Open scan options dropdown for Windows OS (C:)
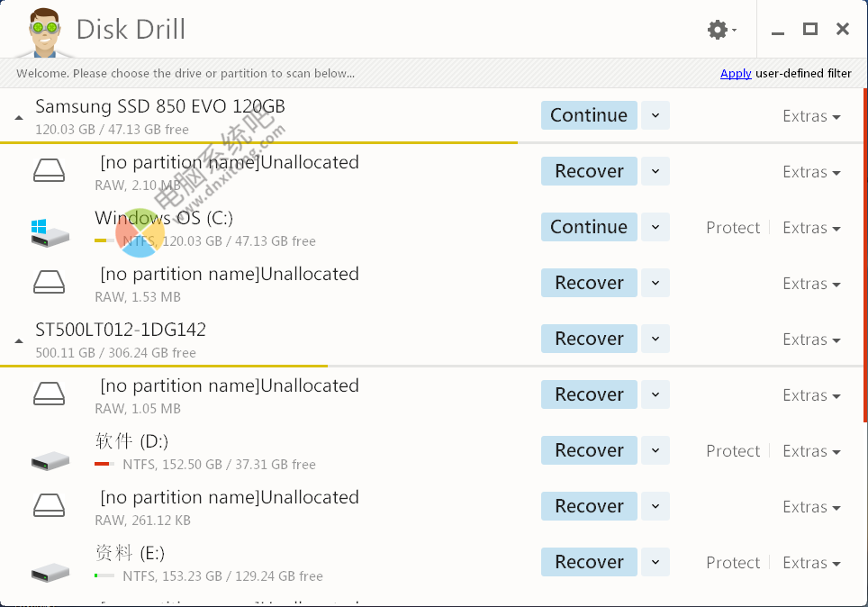Viewport: 868px width, 607px height. [x=656, y=227]
